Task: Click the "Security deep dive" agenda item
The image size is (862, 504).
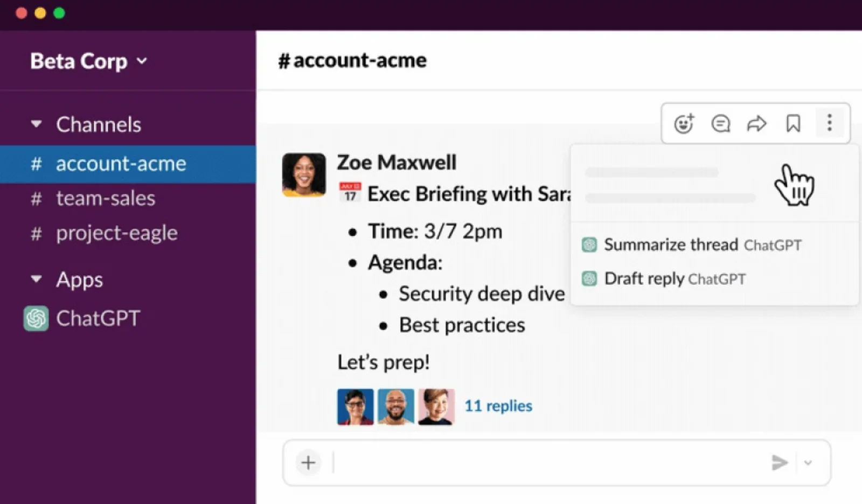Action: (482, 293)
